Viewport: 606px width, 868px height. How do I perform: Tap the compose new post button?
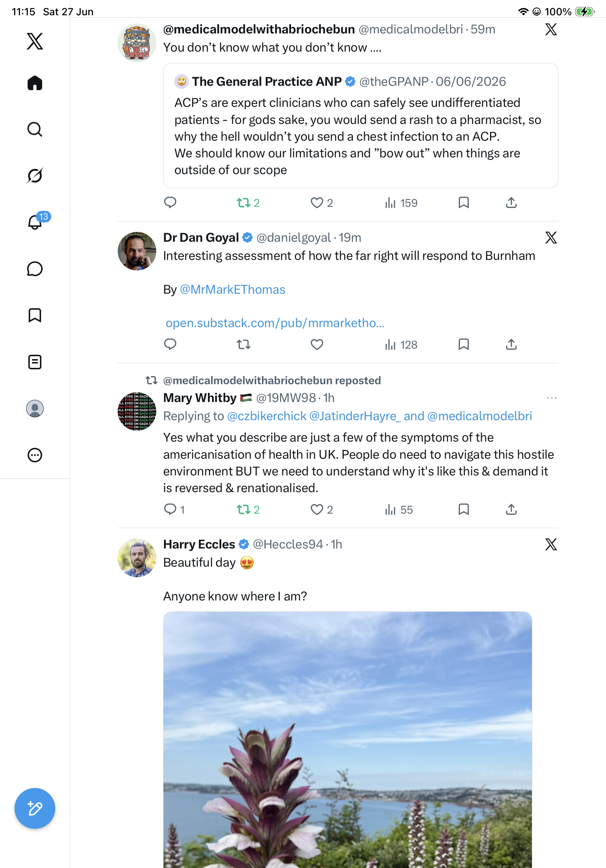pos(35,808)
